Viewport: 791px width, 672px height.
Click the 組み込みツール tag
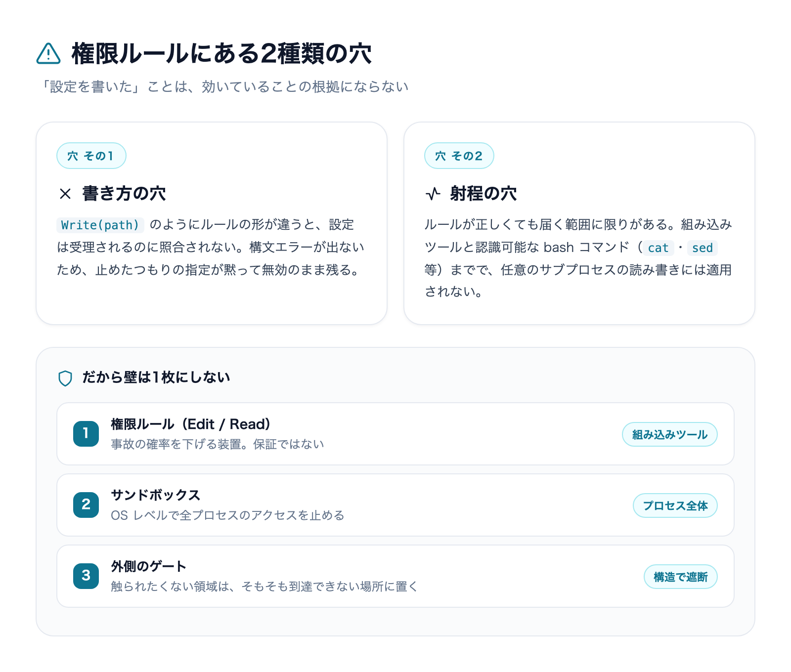coord(670,434)
